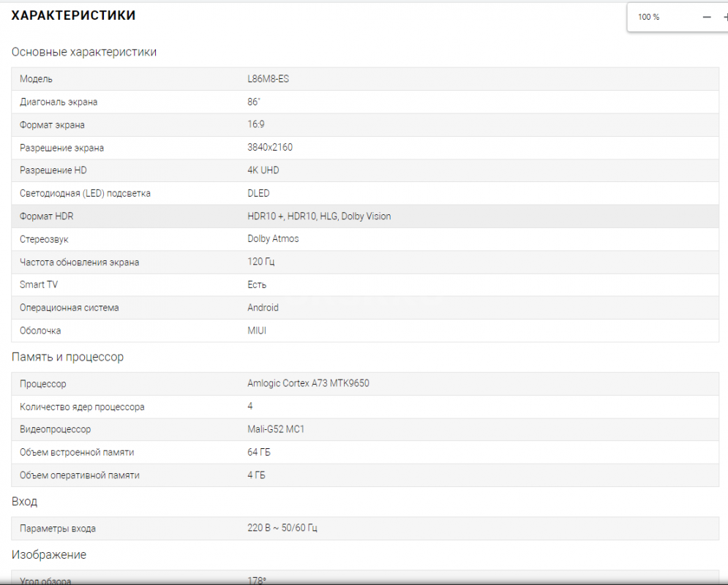Select the HDR10+, HDR10, HLG, Dolby Vision text
728x585 pixels.
pos(319,216)
